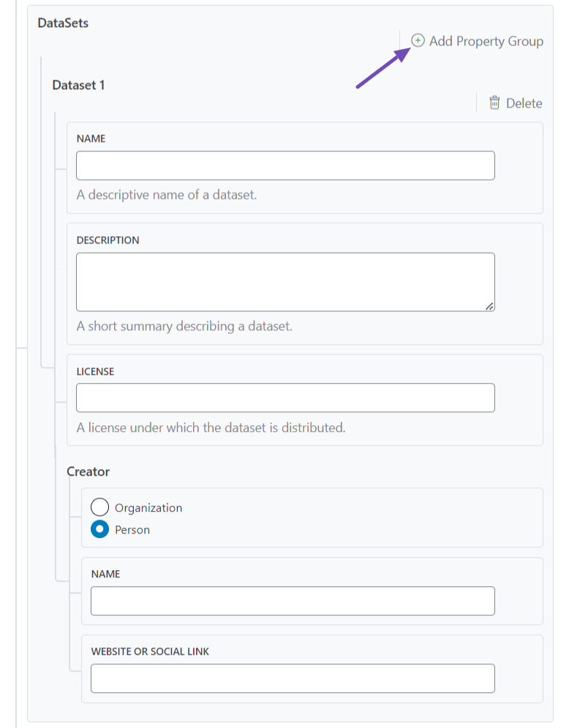The width and height of the screenshot is (569, 728).
Task: Click inside the DESCRIPTION text area
Action: [285, 281]
